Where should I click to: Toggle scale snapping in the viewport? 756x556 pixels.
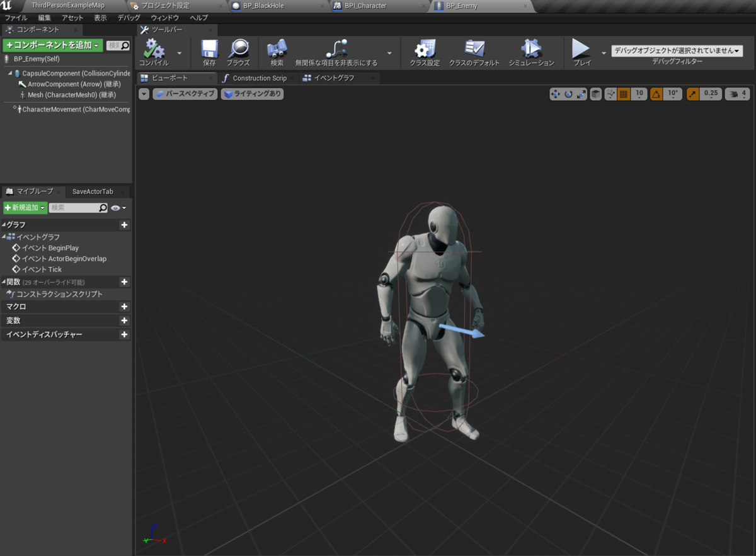692,93
